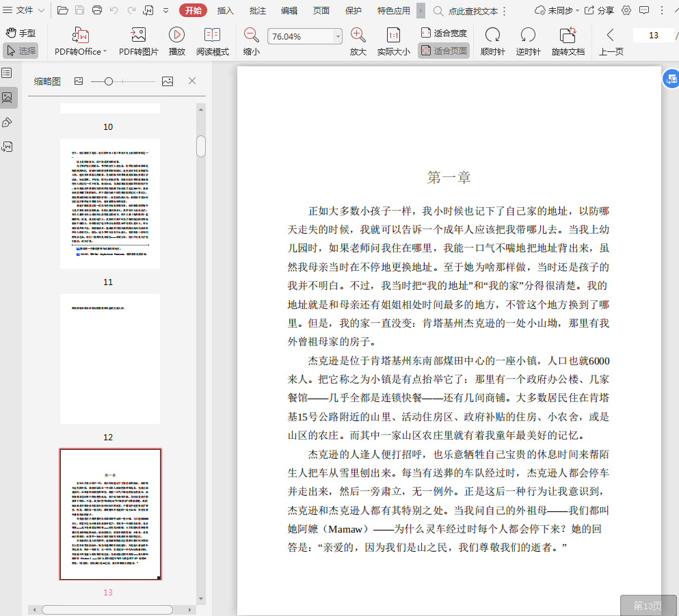The image size is (679, 616).
Task: Switch to the 开始 tab
Action: (193, 10)
